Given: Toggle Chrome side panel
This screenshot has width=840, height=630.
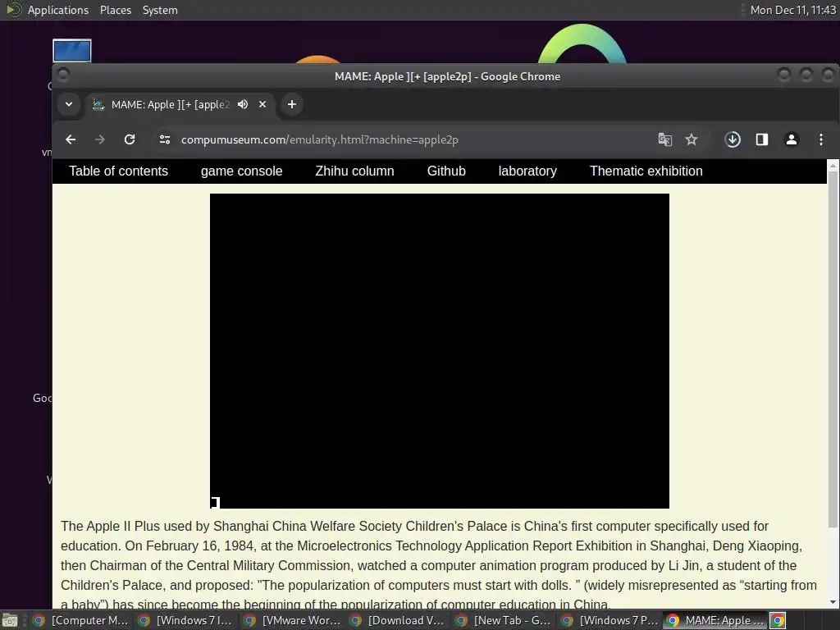Looking at the screenshot, I should pos(762,139).
